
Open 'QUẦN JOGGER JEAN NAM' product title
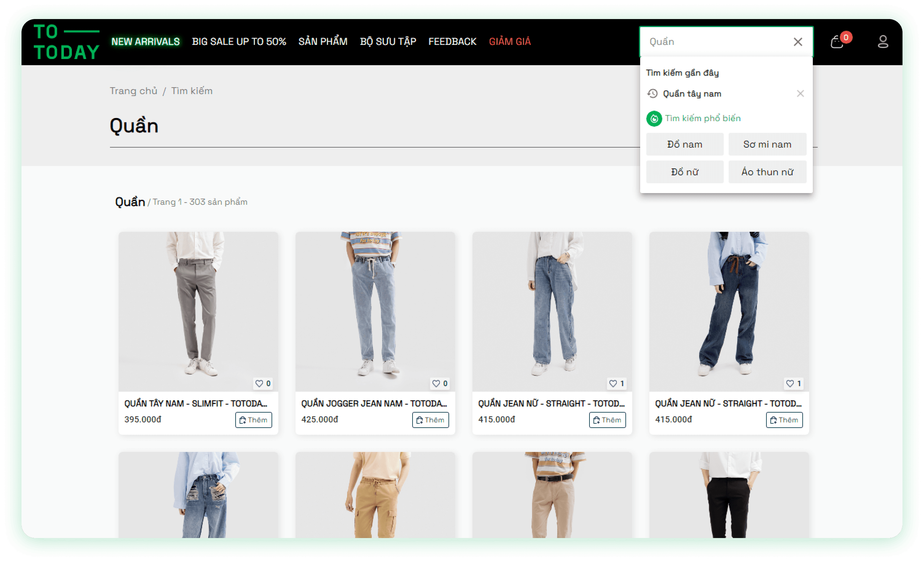point(374,403)
